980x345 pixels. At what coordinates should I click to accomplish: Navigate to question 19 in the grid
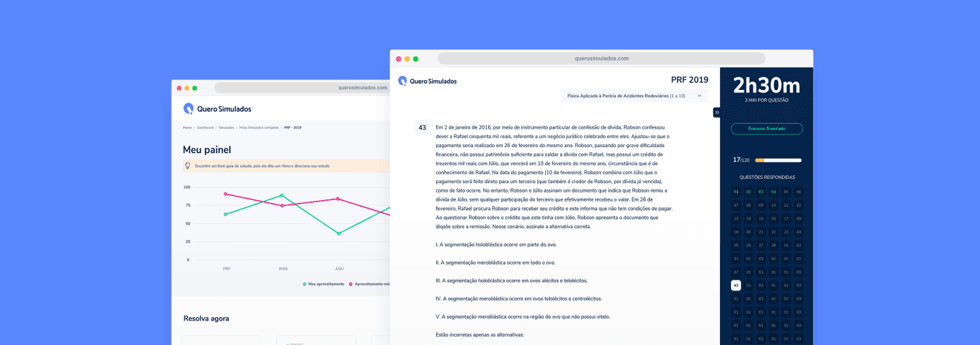736,232
